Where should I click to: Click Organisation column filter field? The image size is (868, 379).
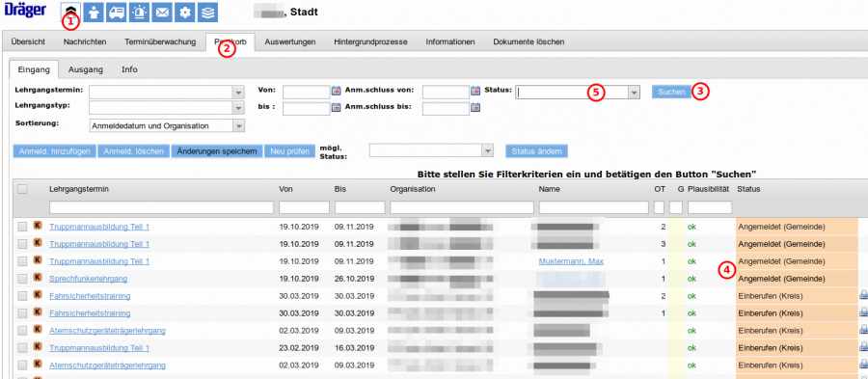462,207
